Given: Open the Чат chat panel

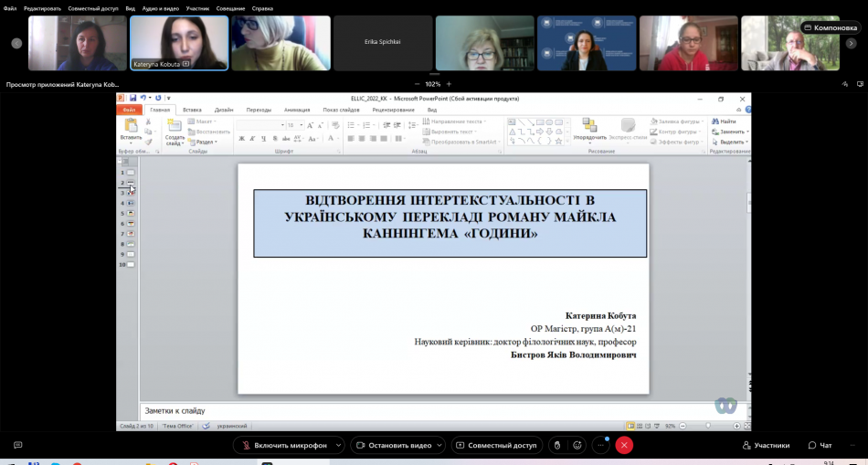Looking at the screenshot, I should pos(820,445).
